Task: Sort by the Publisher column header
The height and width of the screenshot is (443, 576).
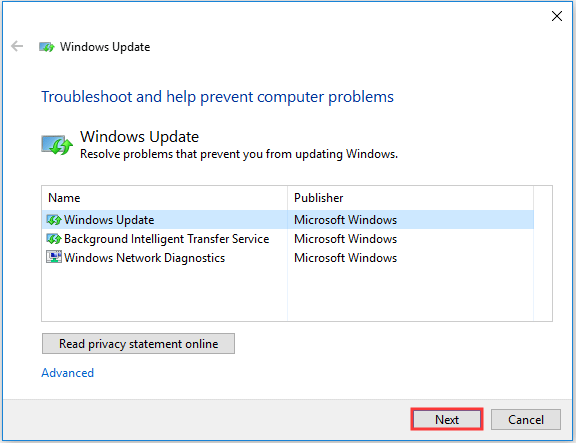Action: tap(410, 198)
